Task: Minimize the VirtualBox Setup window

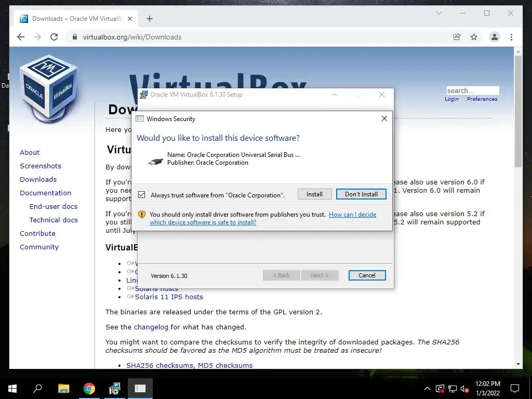Action: click(335, 95)
